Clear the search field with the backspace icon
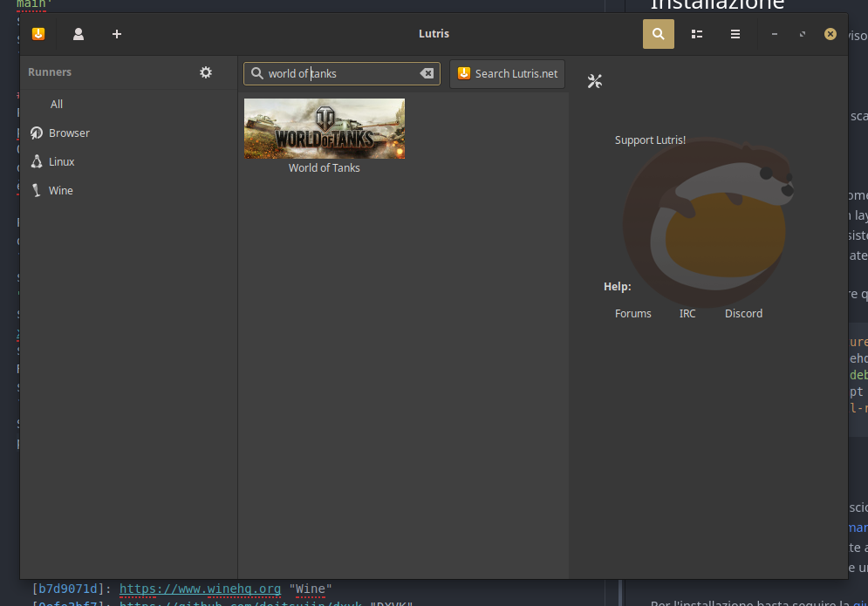Image resolution: width=868 pixels, height=606 pixels. pyautogui.click(x=427, y=73)
